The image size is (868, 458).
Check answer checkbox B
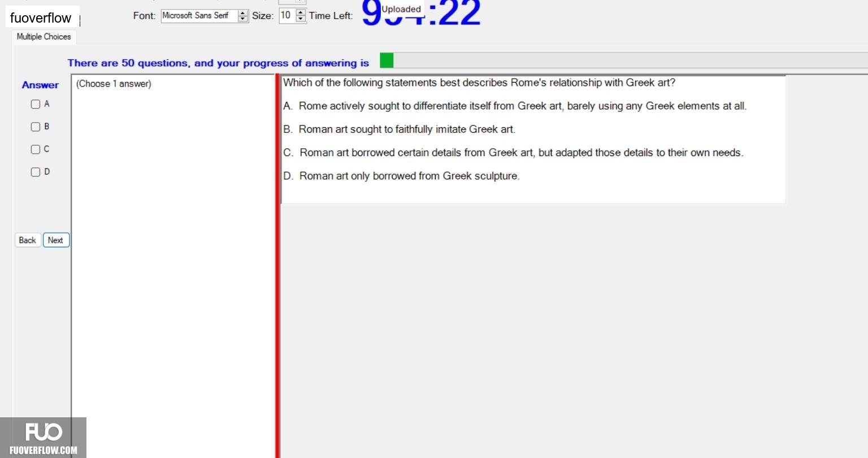click(x=35, y=127)
